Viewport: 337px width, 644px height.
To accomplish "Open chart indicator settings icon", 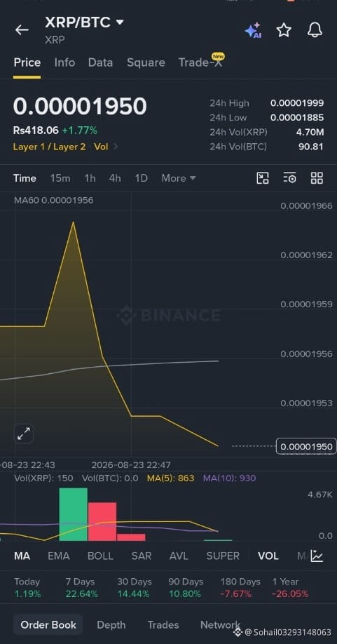I will coord(290,178).
